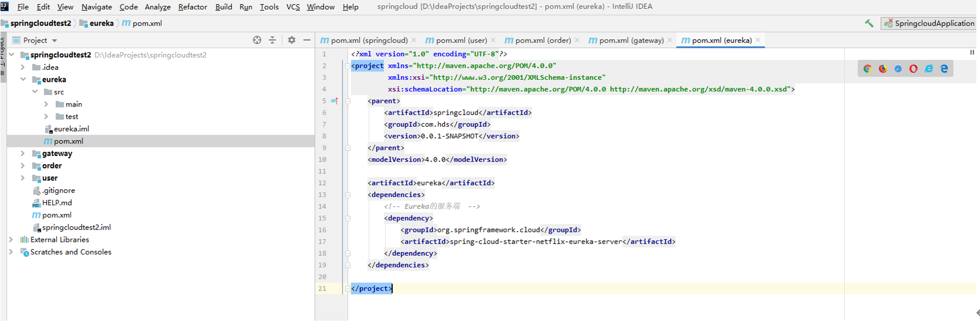The image size is (980, 328).
Task: Fold the dependency tag on line 15
Action: (347, 218)
